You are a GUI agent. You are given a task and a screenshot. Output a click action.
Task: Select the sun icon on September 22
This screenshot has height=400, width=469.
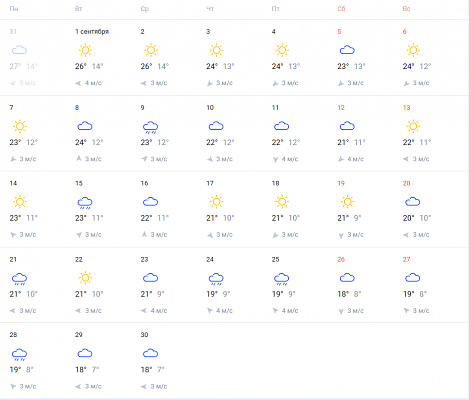coord(85,278)
